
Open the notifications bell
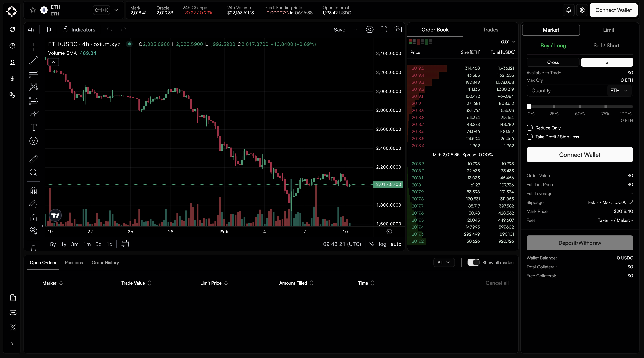[x=569, y=10]
